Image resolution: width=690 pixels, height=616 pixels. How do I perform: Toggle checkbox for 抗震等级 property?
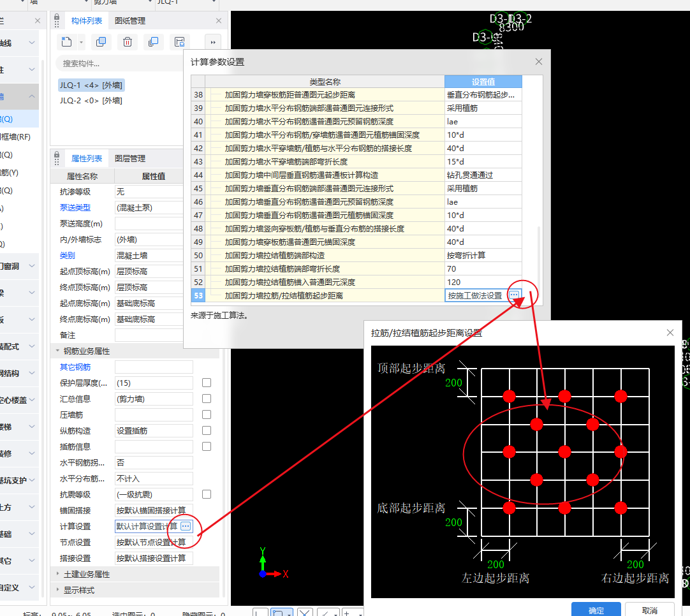point(207,494)
